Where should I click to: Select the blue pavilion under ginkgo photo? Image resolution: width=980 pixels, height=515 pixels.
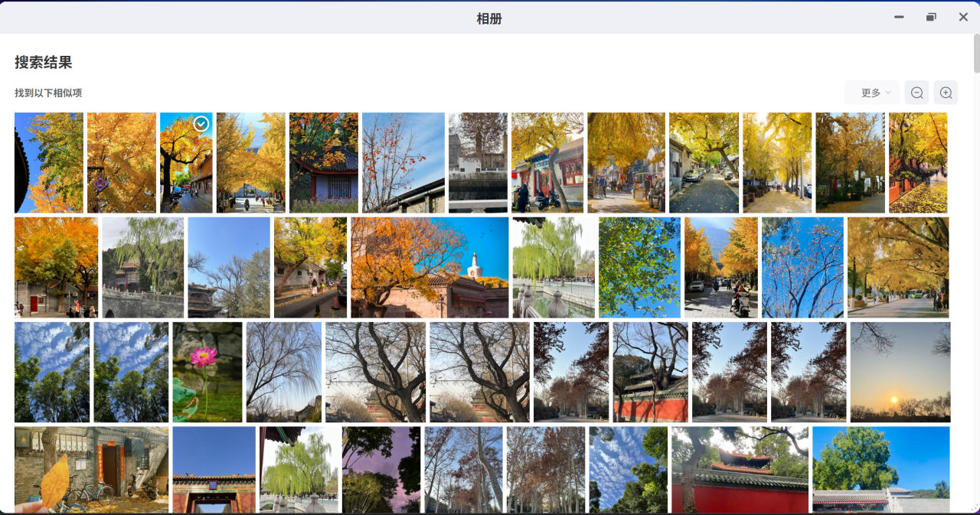[x=323, y=162]
